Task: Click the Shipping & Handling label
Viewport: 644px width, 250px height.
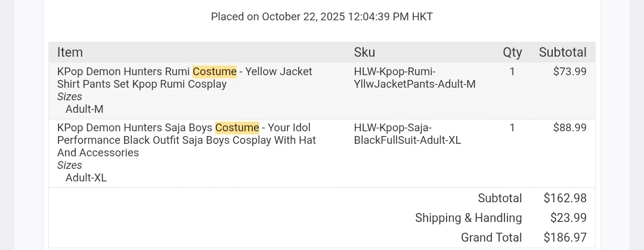Action: (468, 218)
